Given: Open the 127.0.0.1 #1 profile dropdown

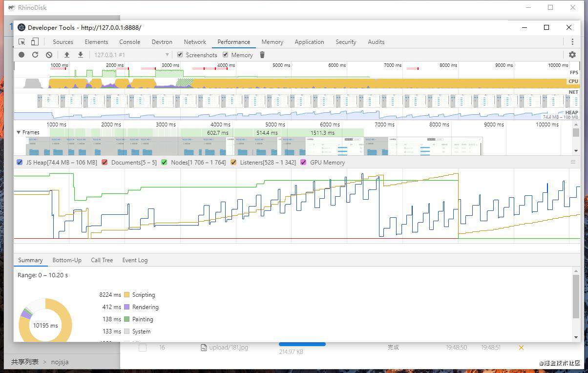Looking at the screenshot, I should [x=131, y=55].
